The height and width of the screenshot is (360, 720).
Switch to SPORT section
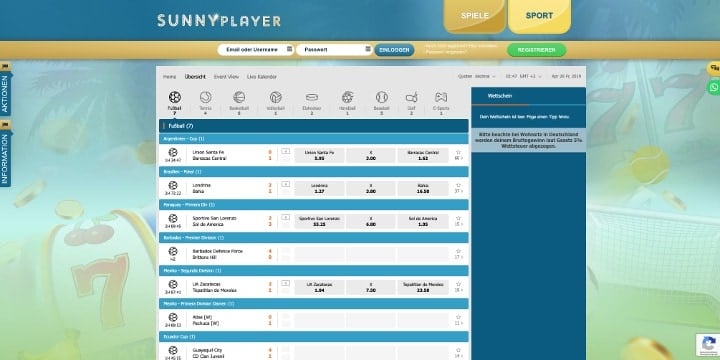pos(539,16)
